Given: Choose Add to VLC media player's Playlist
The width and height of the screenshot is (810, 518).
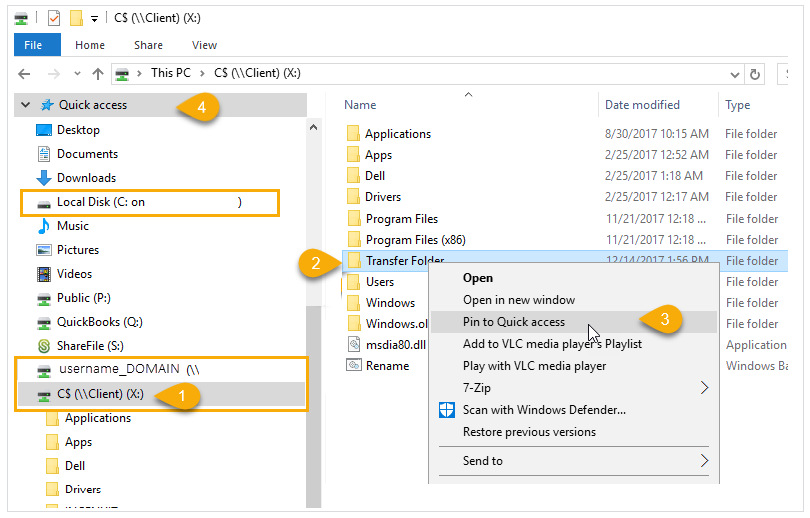Looking at the screenshot, I should 552,344.
